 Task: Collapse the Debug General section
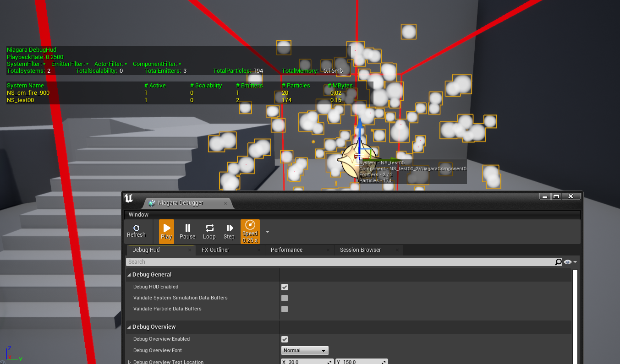[129, 275]
